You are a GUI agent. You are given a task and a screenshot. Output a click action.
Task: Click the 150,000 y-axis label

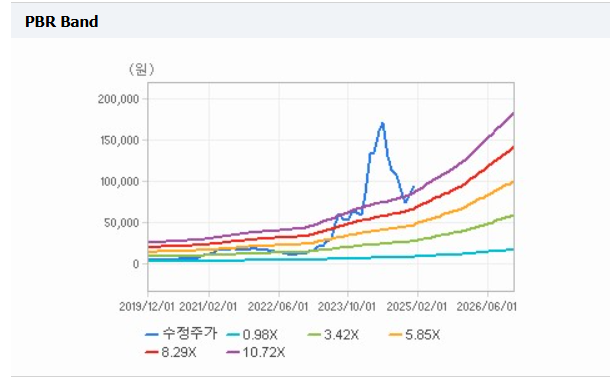120,140
